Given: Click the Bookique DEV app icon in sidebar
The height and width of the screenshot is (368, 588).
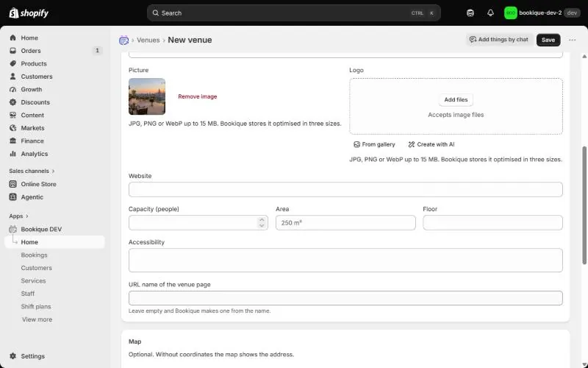Looking at the screenshot, I should (x=13, y=229).
